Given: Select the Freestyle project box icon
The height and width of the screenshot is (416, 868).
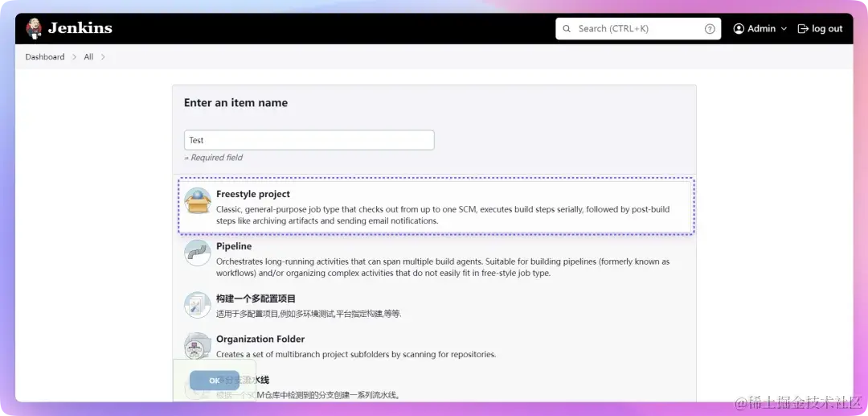Looking at the screenshot, I should pyautogui.click(x=198, y=200).
